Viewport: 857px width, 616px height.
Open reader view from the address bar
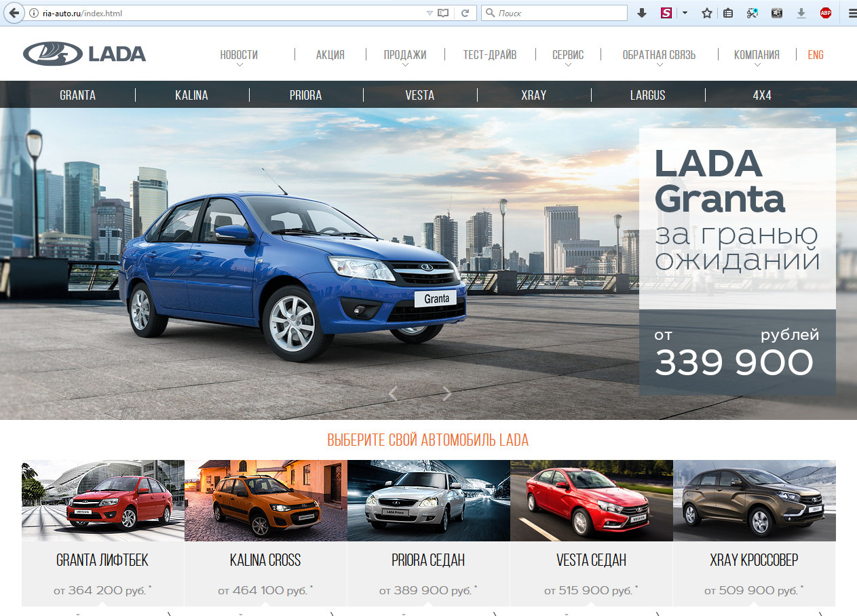coord(443,13)
